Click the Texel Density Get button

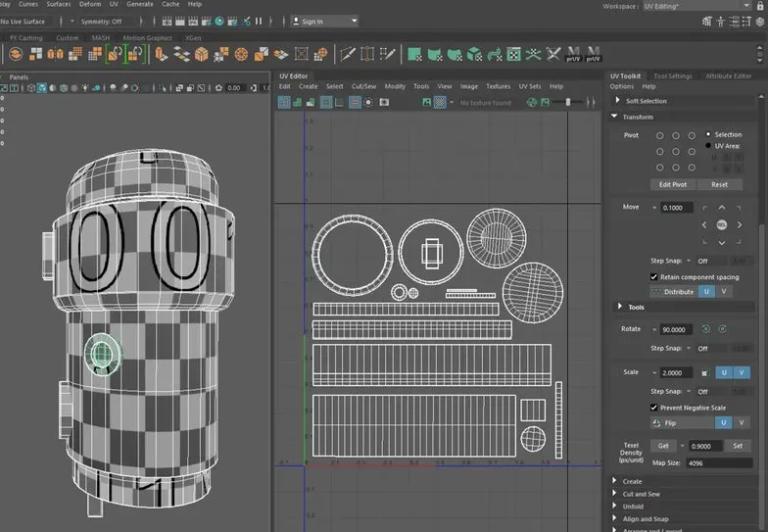[x=663, y=446]
